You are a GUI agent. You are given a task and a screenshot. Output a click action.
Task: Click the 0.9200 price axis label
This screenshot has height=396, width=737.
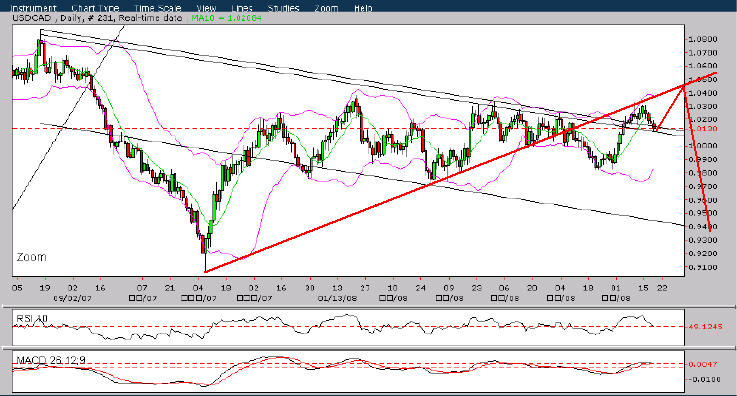point(703,254)
